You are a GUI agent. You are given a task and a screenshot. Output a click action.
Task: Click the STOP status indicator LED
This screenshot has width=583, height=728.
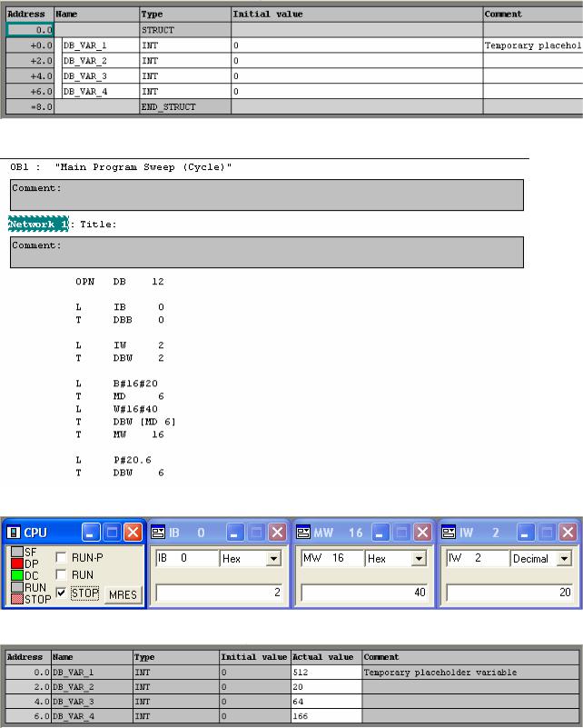click(17, 599)
